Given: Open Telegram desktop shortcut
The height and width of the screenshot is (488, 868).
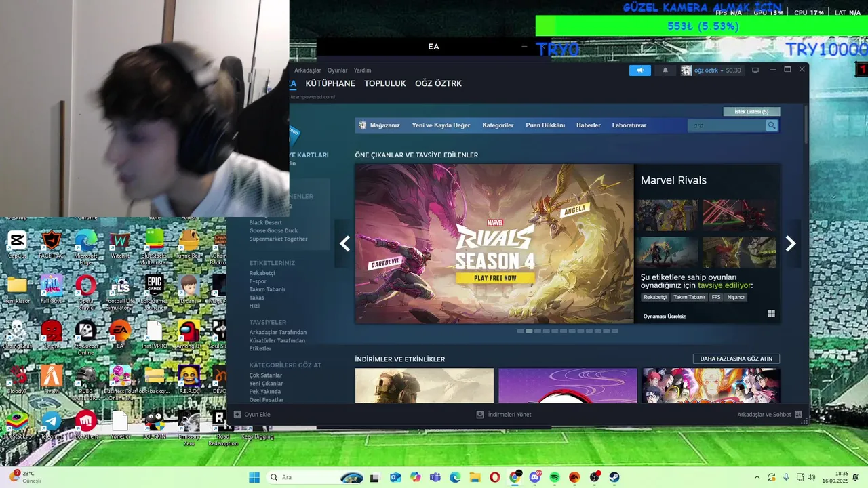Looking at the screenshot, I should coord(52,425).
